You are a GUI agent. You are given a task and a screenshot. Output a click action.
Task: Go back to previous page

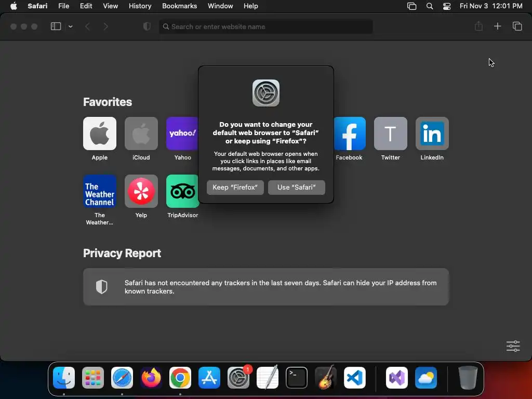(87, 26)
